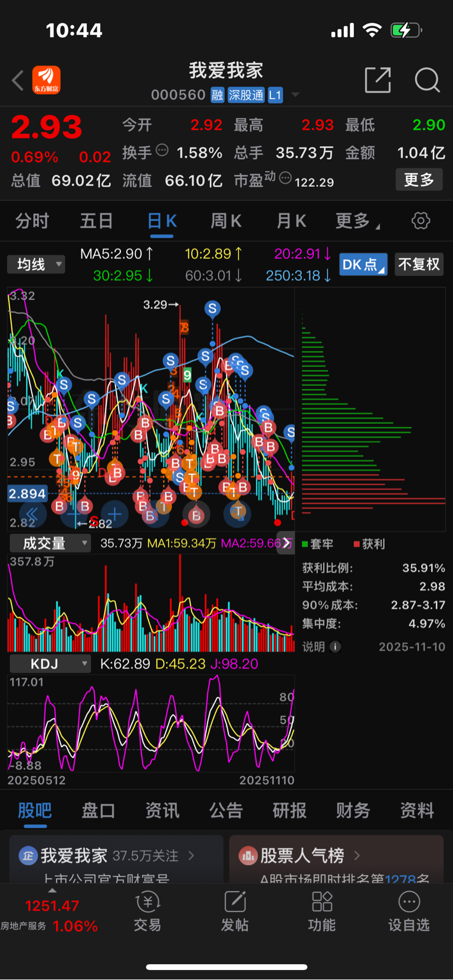Open the 股票人气榜 card
The image size is (453, 980).
tap(336, 859)
